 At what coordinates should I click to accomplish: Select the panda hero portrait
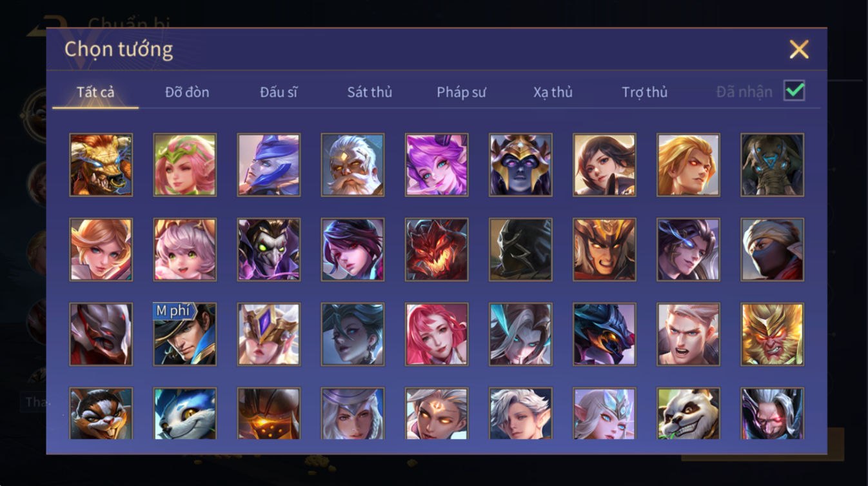click(x=688, y=413)
